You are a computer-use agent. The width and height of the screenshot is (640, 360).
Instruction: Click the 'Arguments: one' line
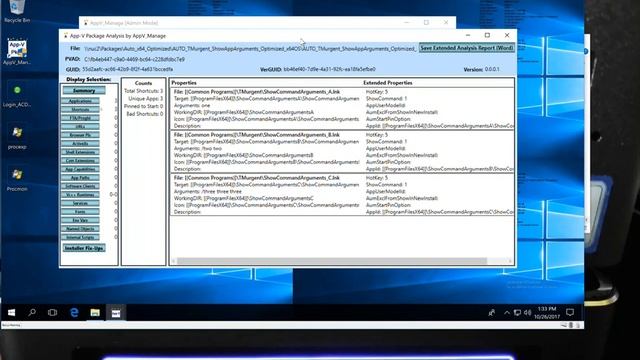pos(192,105)
